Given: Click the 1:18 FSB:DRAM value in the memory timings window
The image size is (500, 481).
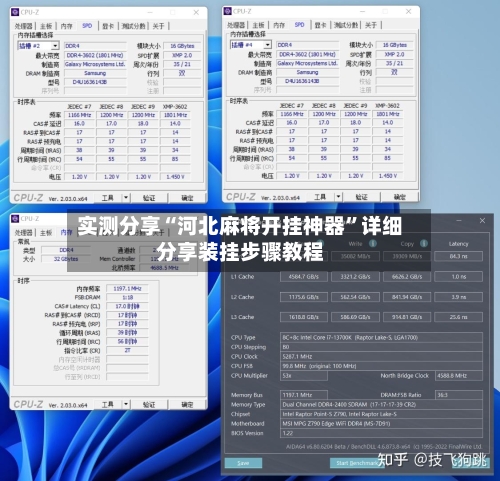Looking at the screenshot, I should coord(127,297).
